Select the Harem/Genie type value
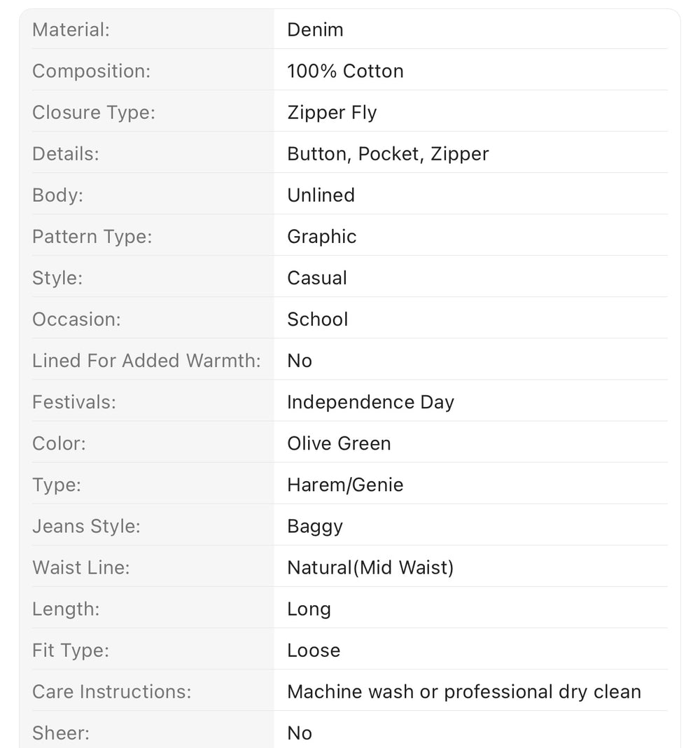The height and width of the screenshot is (748, 700). coord(345,485)
